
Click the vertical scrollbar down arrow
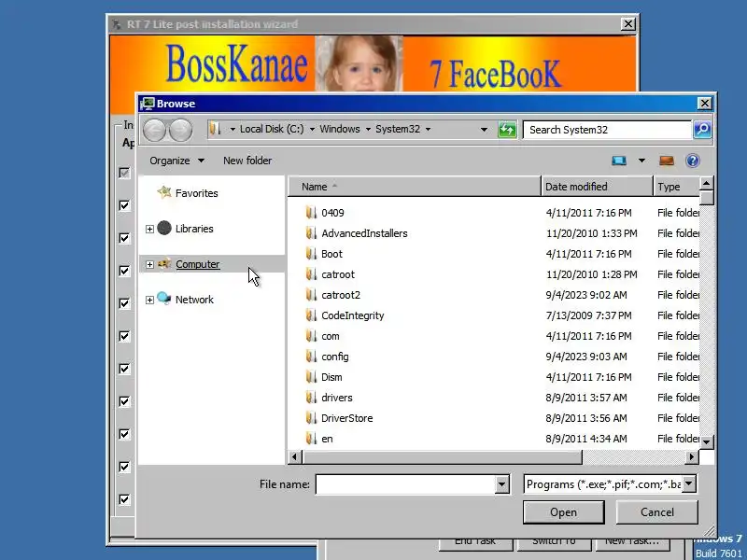point(707,441)
